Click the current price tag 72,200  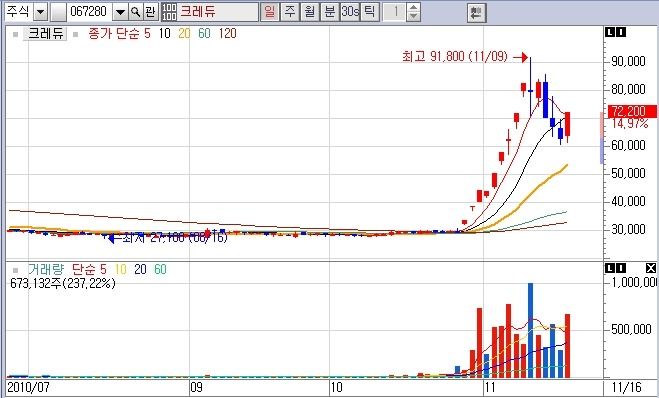tap(632, 111)
